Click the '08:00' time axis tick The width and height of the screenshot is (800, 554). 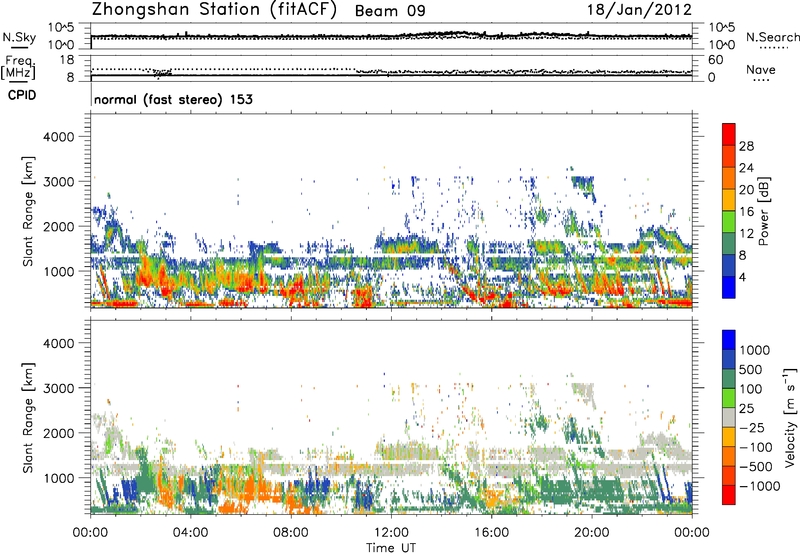coord(290,533)
